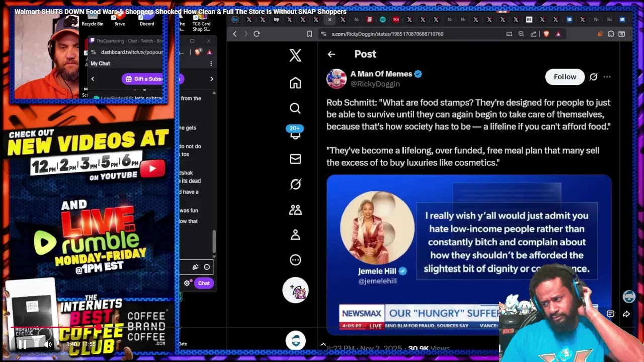Screen dimensions: 644x362
Task: Open Brave Rewards triangle in the address bar
Action: click(x=558, y=34)
